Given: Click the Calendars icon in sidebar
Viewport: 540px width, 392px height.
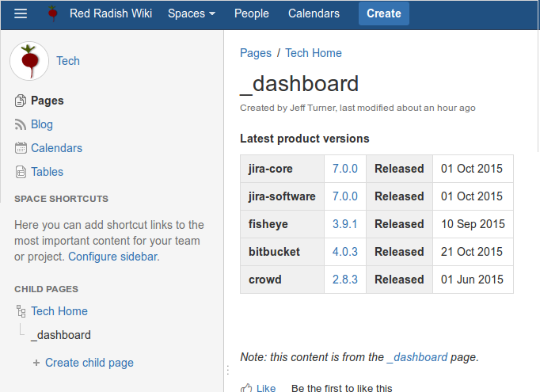Looking at the screenshot, I should [21, 148].
